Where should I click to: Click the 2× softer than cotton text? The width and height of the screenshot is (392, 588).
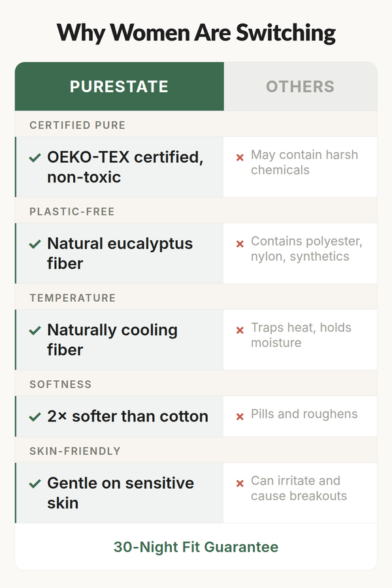(x=127, y=416)
